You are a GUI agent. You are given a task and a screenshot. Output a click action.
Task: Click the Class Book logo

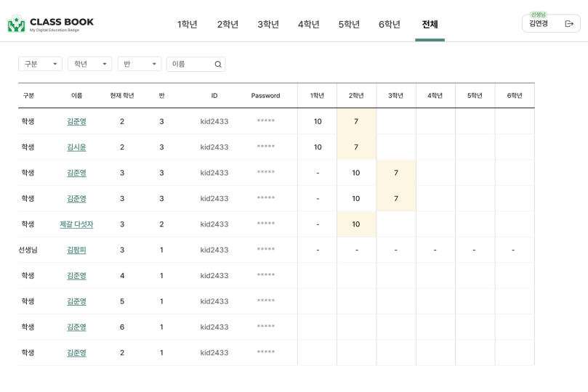[x=50, y=24]
